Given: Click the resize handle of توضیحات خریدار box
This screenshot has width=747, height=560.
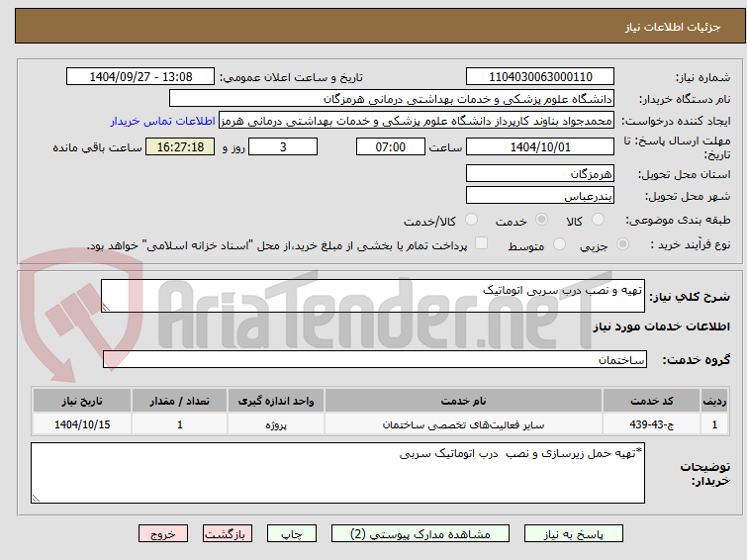Looking at the screenshot, I should 37,498.
